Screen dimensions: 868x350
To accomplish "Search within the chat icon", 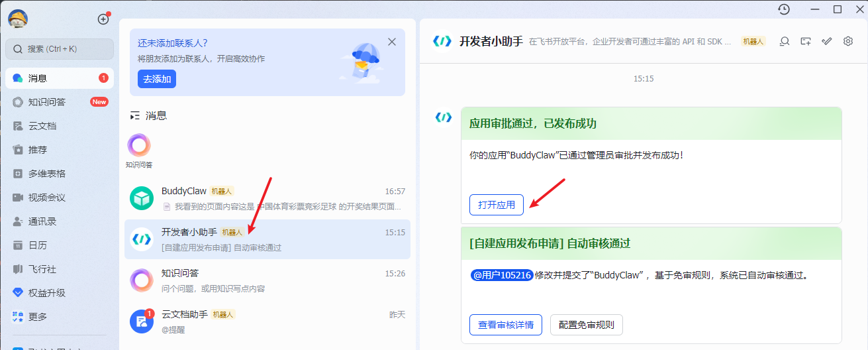I will (x=785, y=41).
